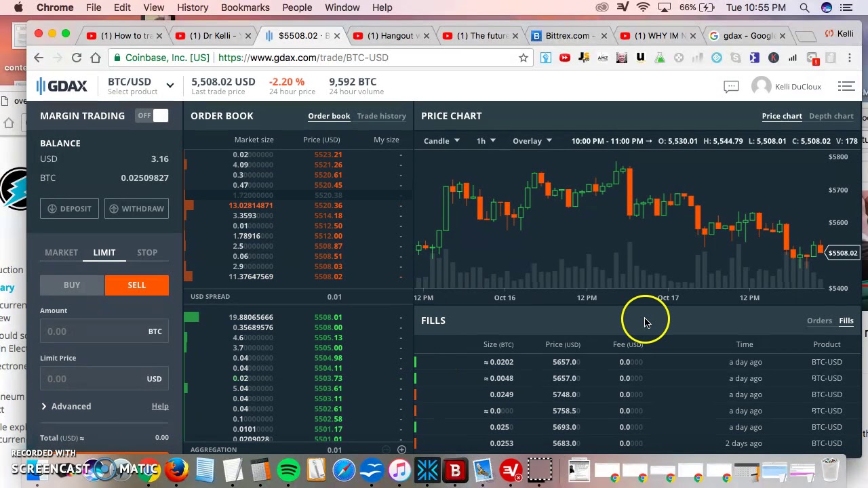The image size is (868, 488).
Task: Select the BUY side toggle
Action: click(x=72, y=285)
